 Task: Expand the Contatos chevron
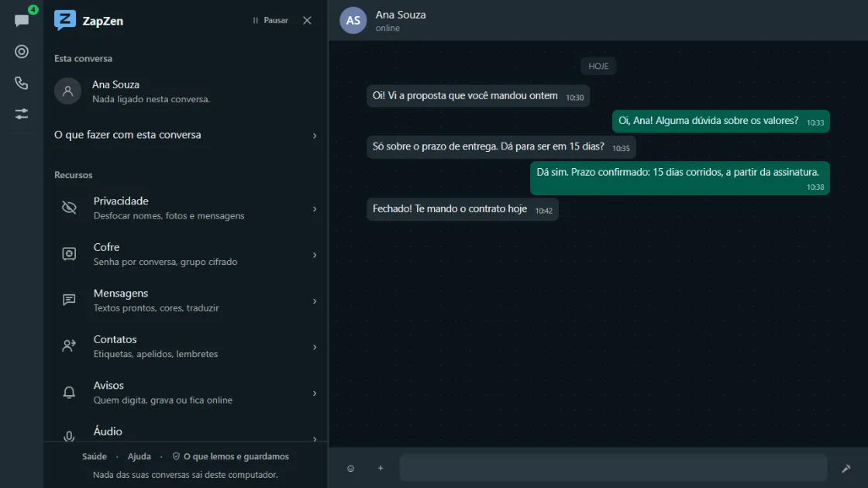(315, 348)
